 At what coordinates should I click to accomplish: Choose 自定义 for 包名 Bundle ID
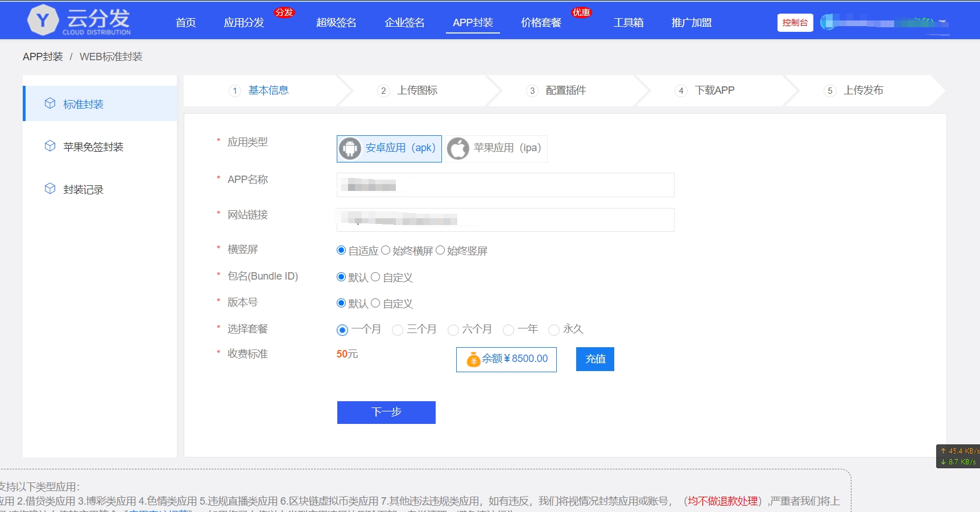pos(375,277)
